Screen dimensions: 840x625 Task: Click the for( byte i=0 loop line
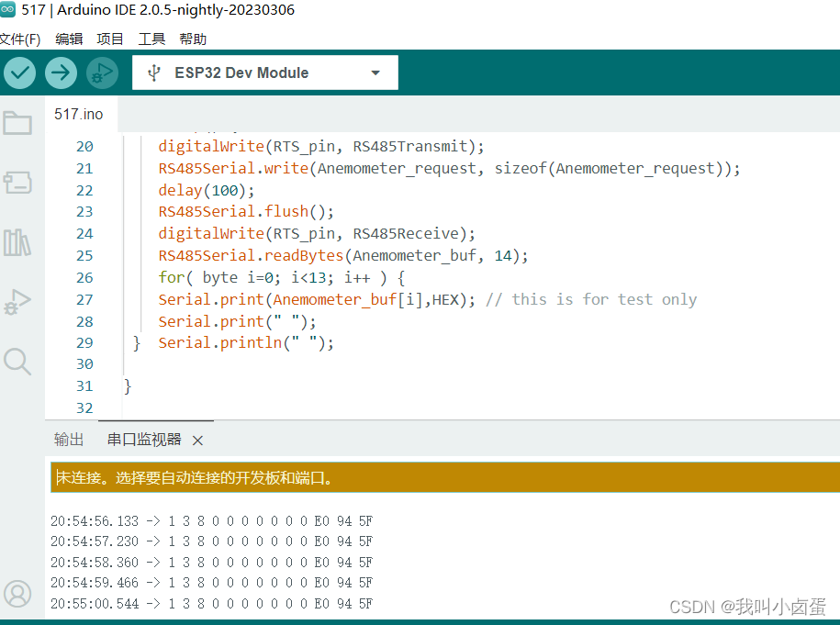(281, 277)
